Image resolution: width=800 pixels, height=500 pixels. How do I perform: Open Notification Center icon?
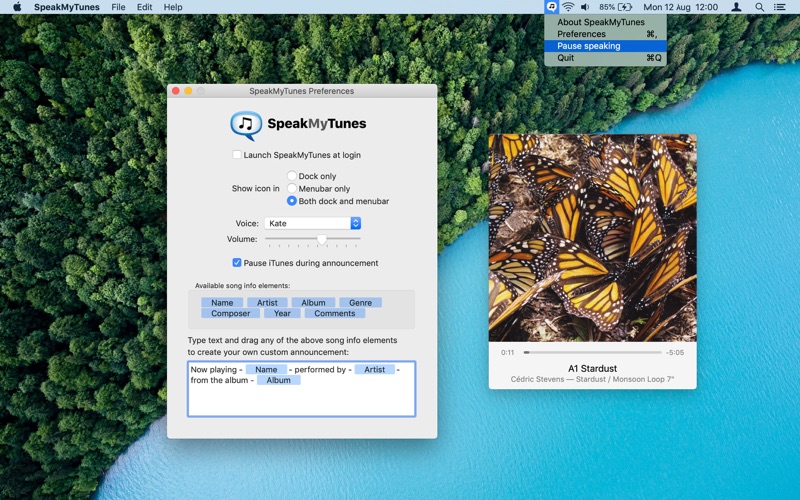click(780, 7)
